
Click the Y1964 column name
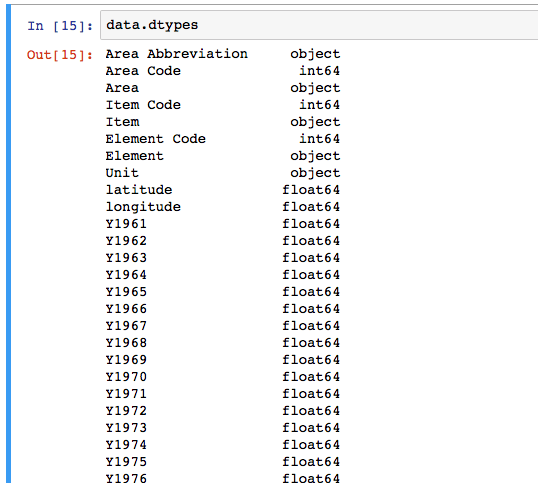[126, 275]
